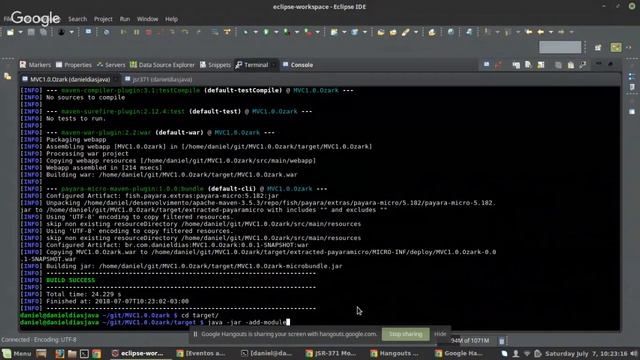The height and width of the screenshot is (360, 640).
Task: Click the pencil Search/annotate icon
Action: (x=405, y=32)
